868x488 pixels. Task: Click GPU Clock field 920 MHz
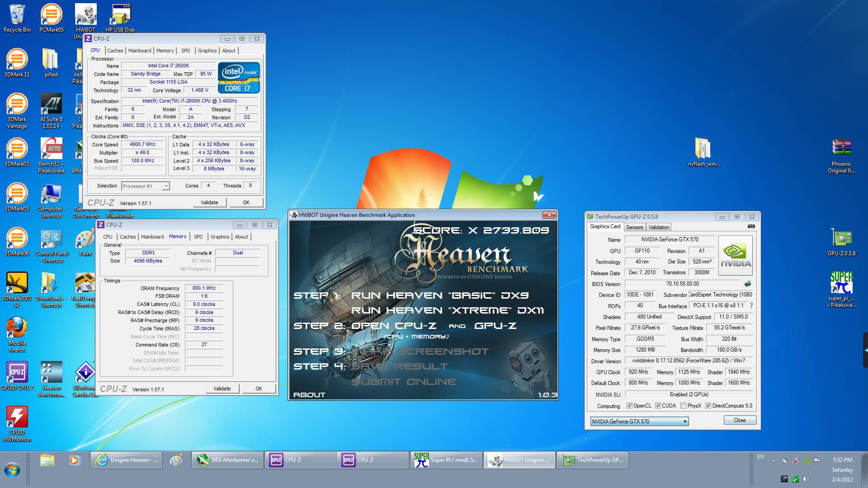point(639,372)
